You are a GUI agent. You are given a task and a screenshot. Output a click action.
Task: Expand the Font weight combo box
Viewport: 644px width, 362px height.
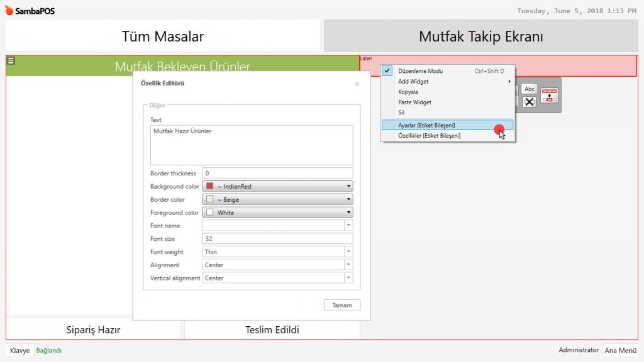tap(348, 252)
